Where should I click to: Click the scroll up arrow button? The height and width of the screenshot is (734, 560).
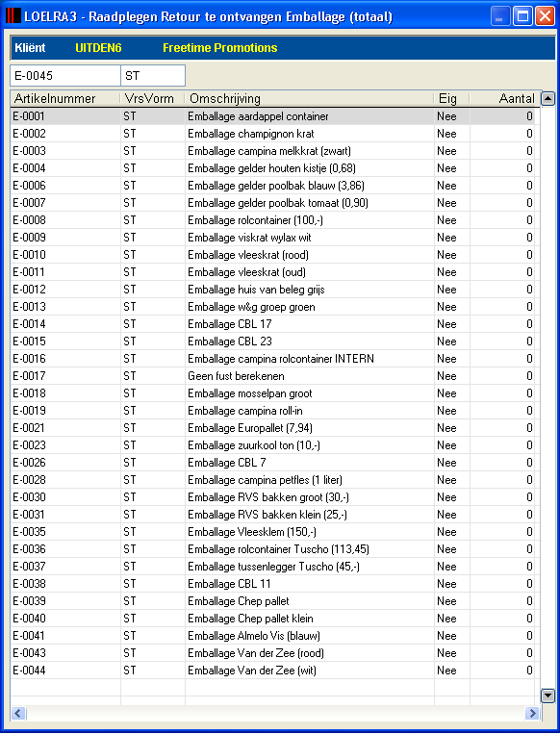coord(547,98)
